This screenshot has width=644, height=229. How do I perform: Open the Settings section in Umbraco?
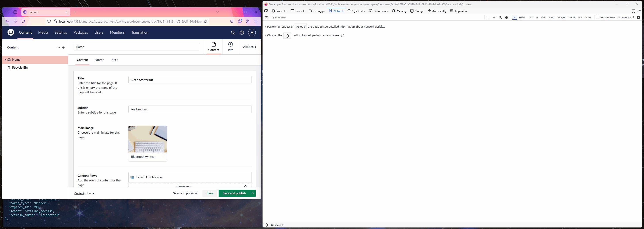click(61, 32)
